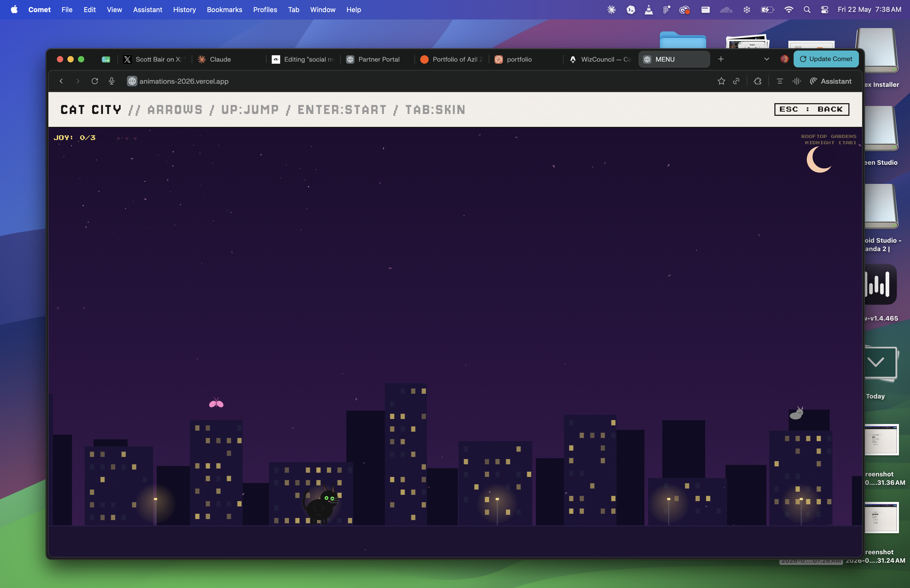Open the Comet app menu

[x=39, y=9]
